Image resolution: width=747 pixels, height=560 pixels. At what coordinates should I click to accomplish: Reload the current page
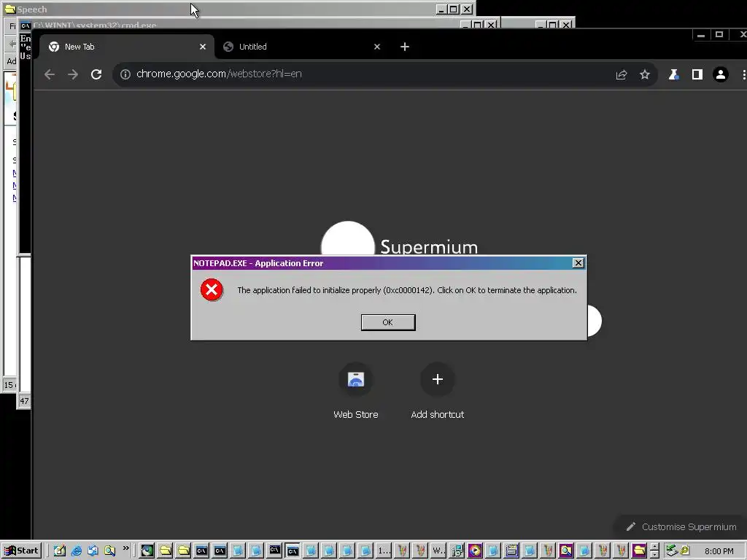(96, 74)
